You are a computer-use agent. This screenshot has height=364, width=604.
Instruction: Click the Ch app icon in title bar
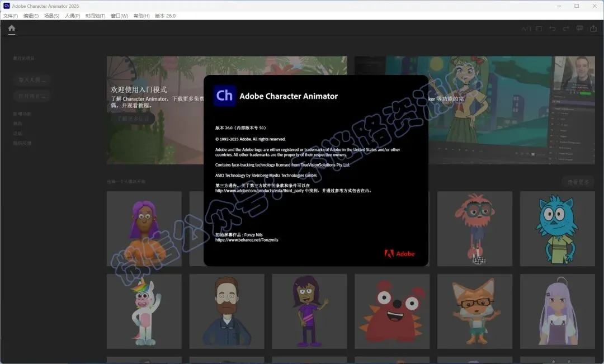point(6,6)
